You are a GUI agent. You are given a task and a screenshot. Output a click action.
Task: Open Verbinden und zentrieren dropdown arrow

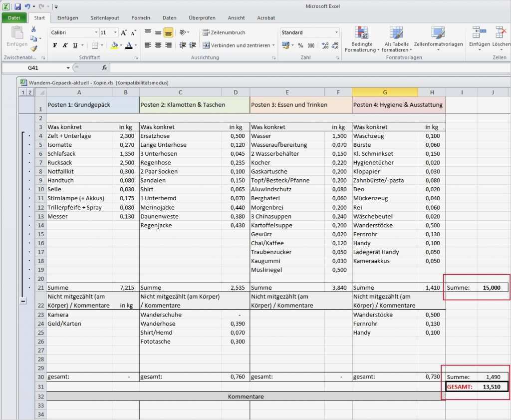click(x=273, y=45)
